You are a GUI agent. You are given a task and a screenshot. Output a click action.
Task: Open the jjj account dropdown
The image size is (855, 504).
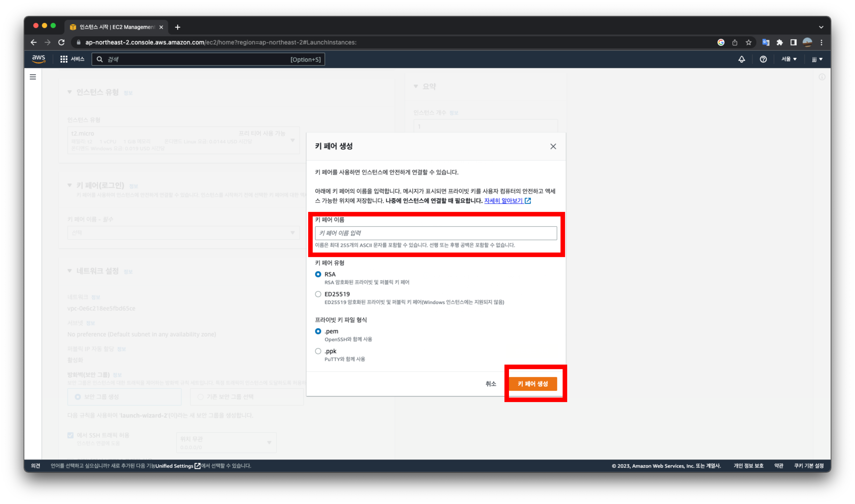[817, 59]
